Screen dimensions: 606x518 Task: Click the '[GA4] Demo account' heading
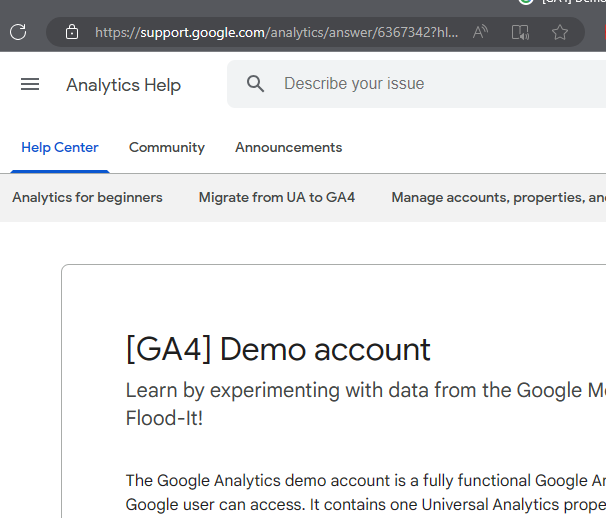pos(278,350)
